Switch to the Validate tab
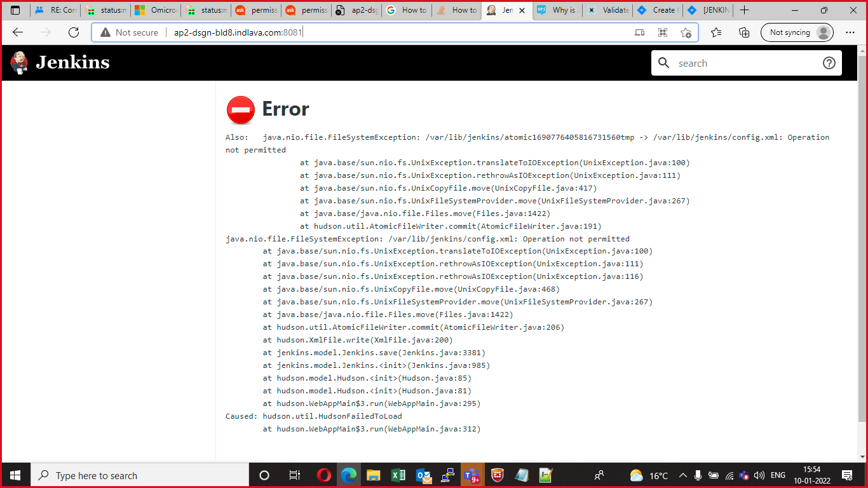Viewport: 868px width, 488px height. click(608, 10)
